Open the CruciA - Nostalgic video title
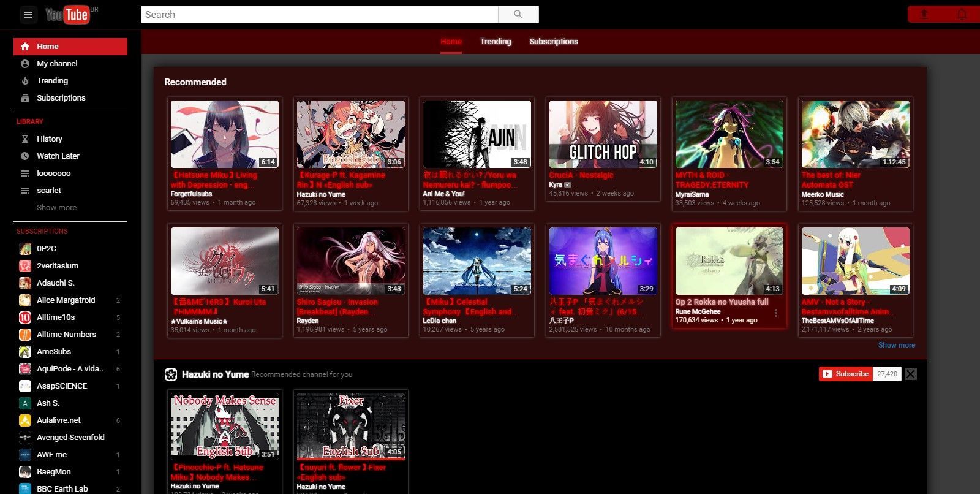This screenshot has width=980, height=494. click(581, 175)
